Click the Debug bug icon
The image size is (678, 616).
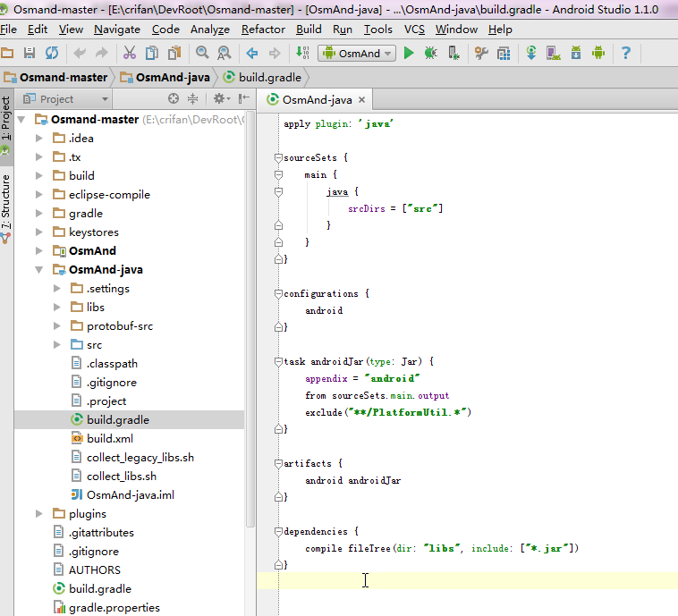point(430,54)
